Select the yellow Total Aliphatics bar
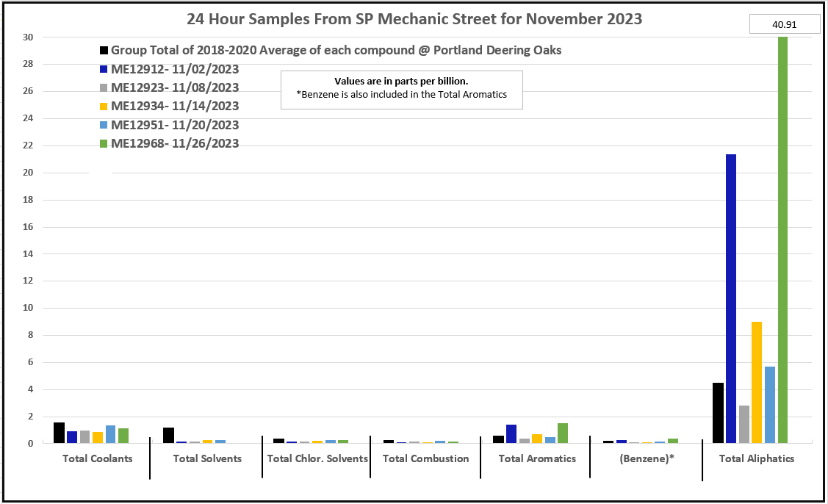This screenshot has width=828, height=504. pos(757,382)
